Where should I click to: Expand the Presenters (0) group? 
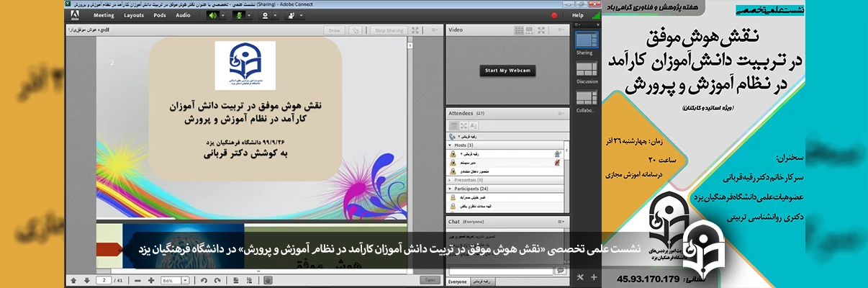click(449, 180)
